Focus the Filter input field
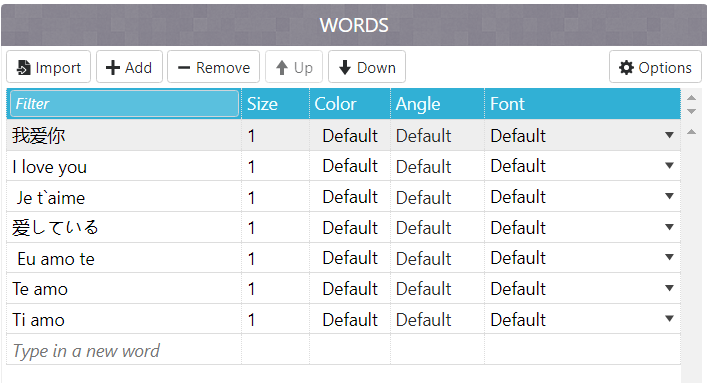707x383 pixels. [124, 104]
